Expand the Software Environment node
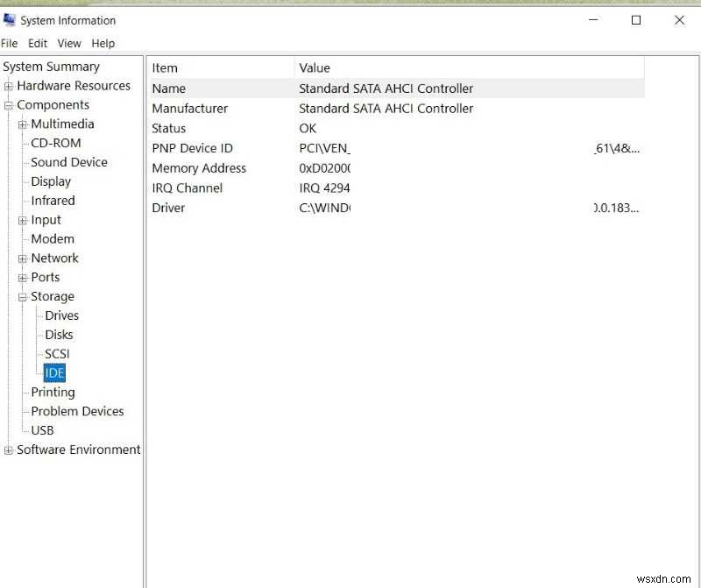The width and height of the screenshot is (701, 588). (8, 450)
